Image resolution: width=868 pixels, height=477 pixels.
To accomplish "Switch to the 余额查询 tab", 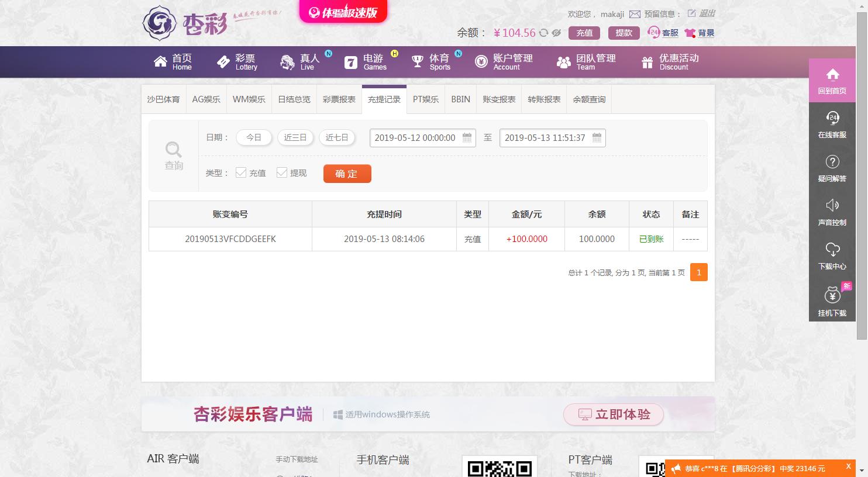I will (x=589, y=99).
